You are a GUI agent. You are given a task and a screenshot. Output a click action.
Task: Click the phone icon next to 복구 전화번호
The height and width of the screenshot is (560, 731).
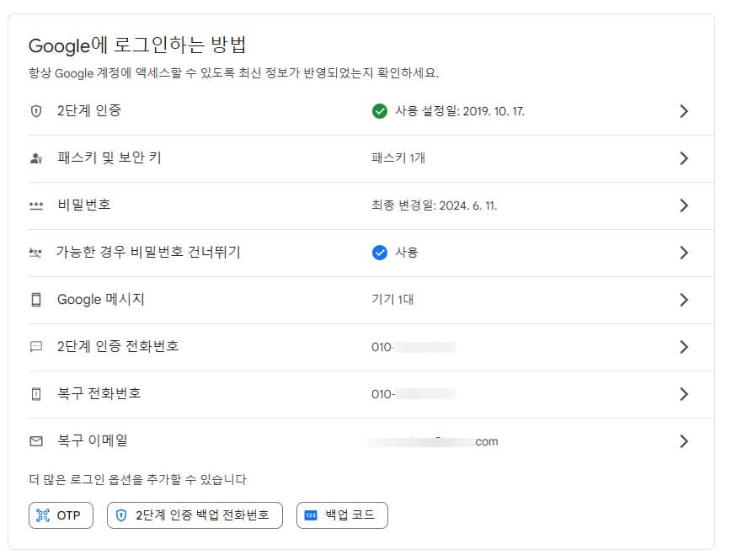point(36,393)
